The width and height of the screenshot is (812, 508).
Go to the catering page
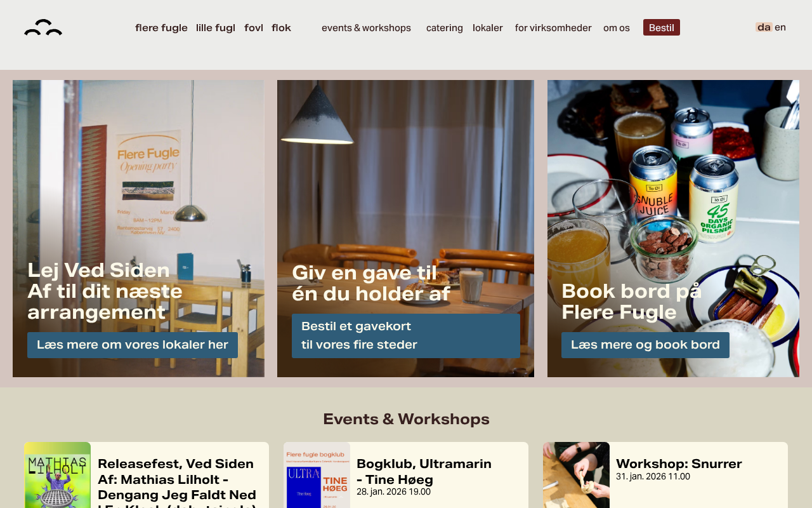click(445, 28)
